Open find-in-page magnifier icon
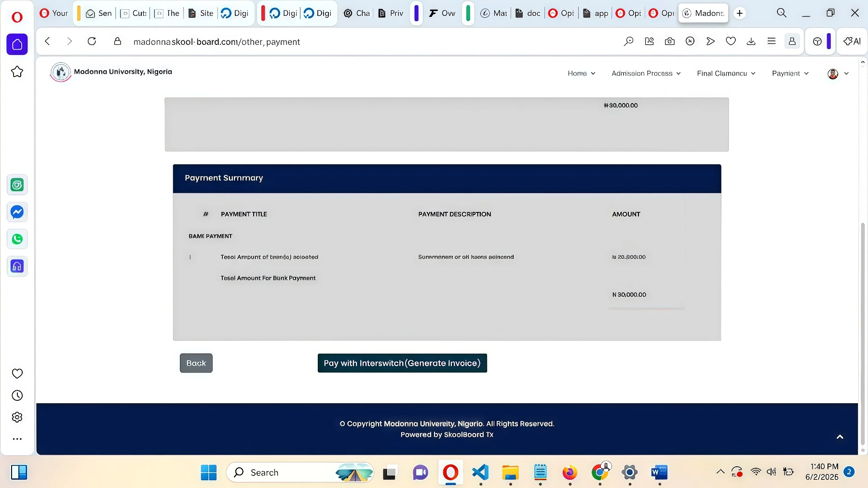The image size is (868, 488). (x=628, y=41)
